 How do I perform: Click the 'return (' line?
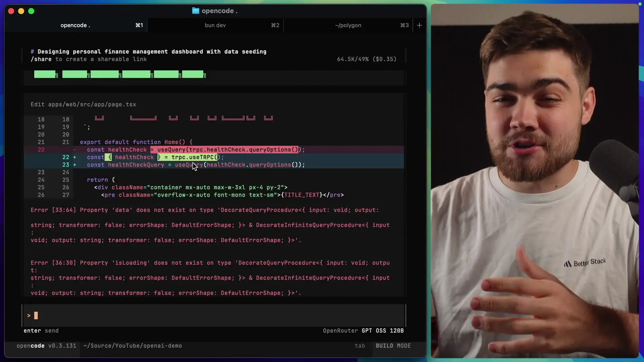101,180
